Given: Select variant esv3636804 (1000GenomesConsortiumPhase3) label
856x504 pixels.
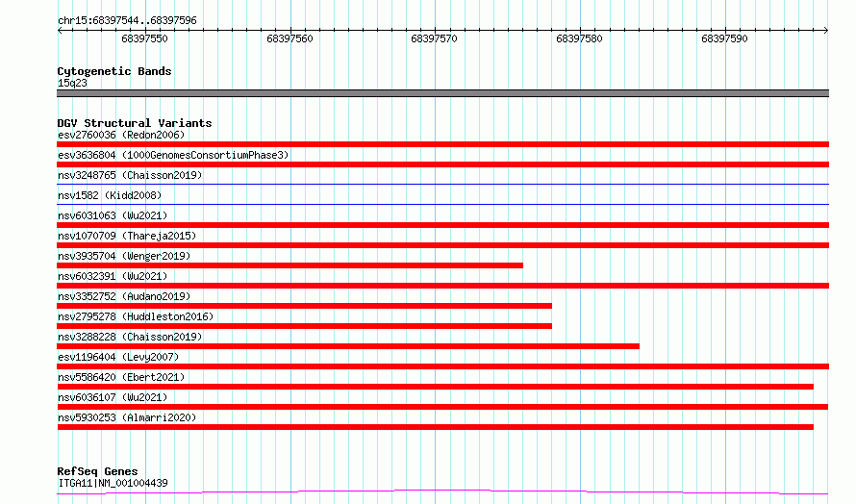Looking at the screenshot, I should coord(173,155).
